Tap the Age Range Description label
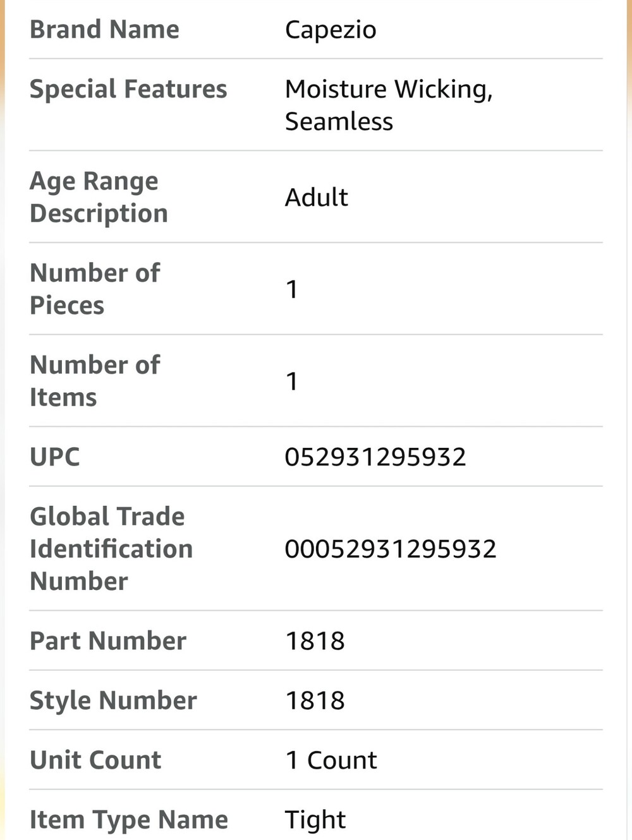The height and width of the screenshot is (840, 632). click(x=99, y=197)
